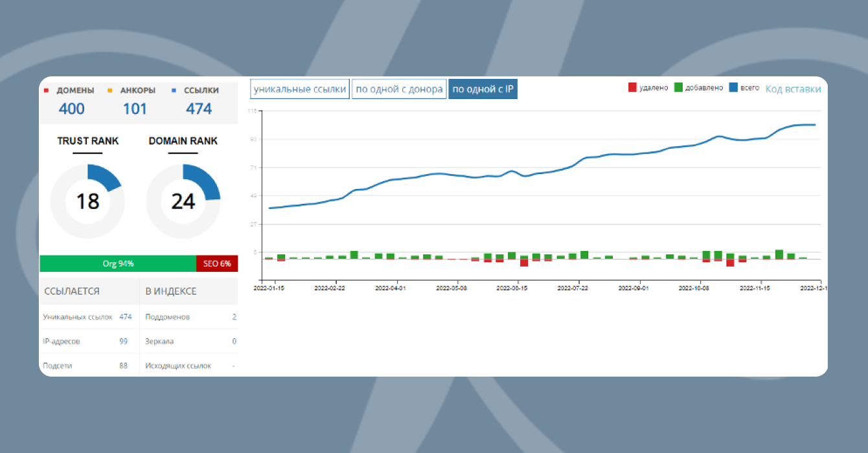Screen dimensions: 868x453
Task: Toggle the blue 'всего' legend swatch
Action: 733,87
